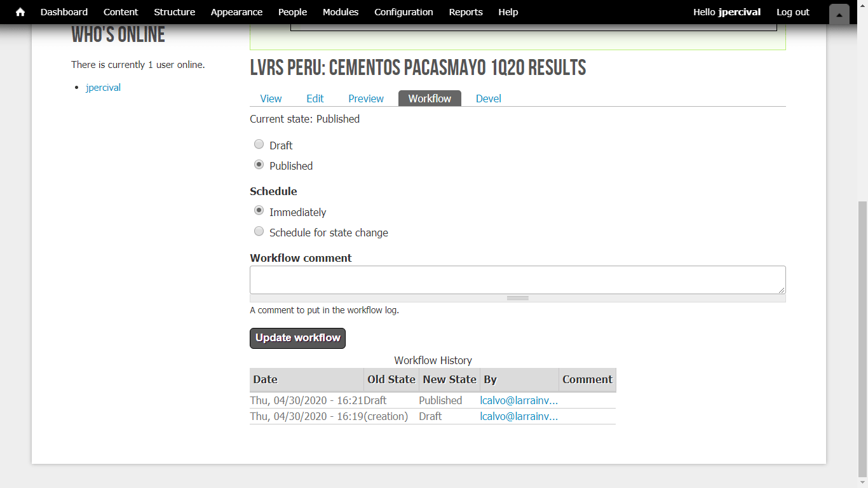The height and width of the screenshot is (488, 868).
Task: Open the Modules admin page
Action: [x=341, y=12]
